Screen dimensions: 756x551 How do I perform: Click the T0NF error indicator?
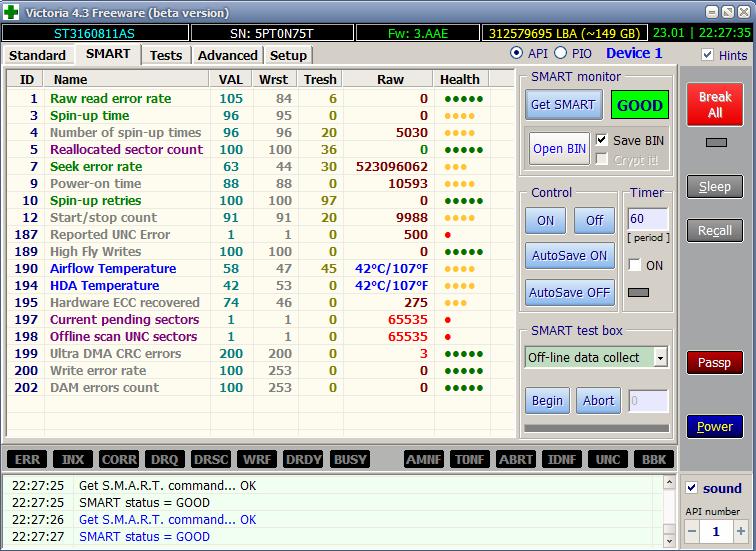click(470, 459)
